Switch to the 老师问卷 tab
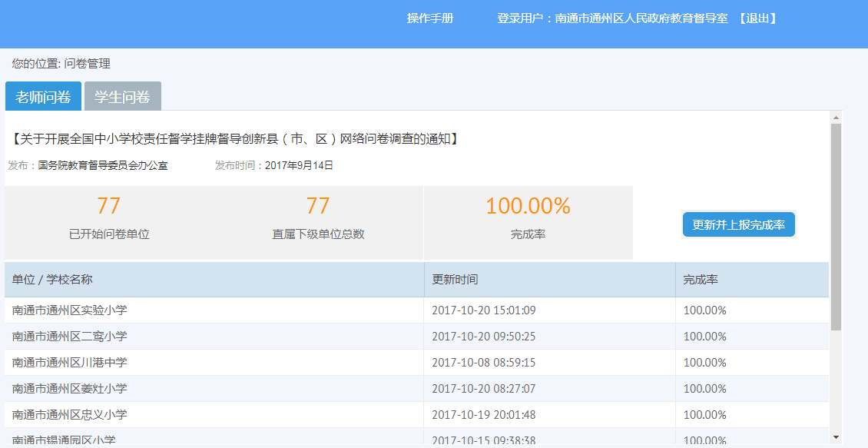Screen dimensions: 868x448 click(x=43, y=97)
